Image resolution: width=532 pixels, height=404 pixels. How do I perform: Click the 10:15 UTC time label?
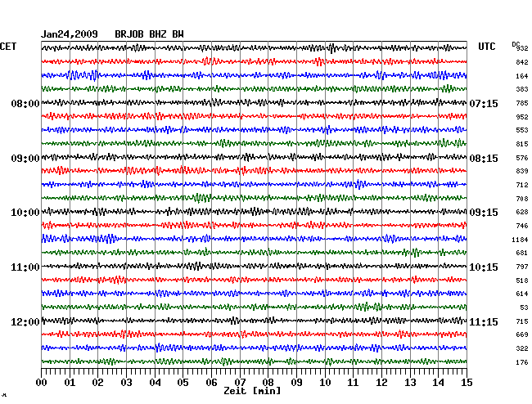[x=484, y=267]
